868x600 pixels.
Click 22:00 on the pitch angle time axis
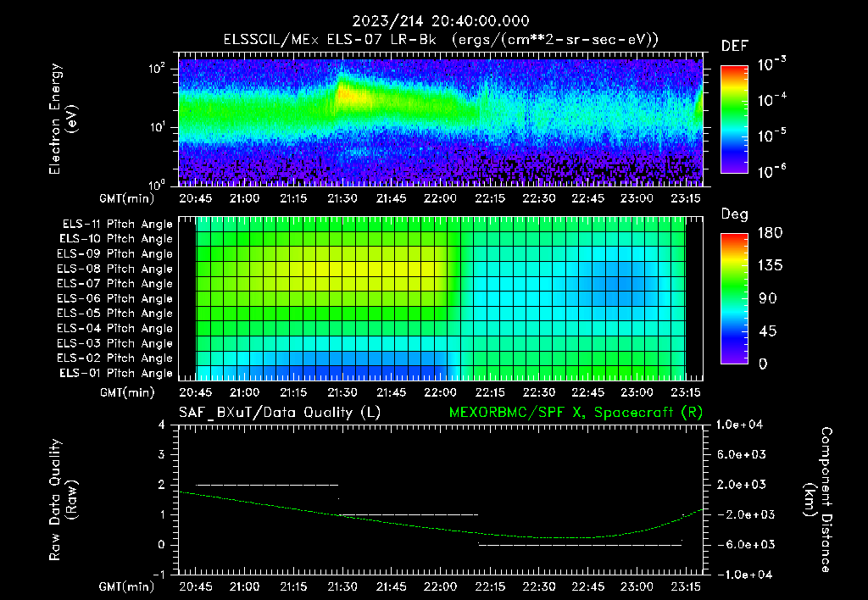point(440,392)
